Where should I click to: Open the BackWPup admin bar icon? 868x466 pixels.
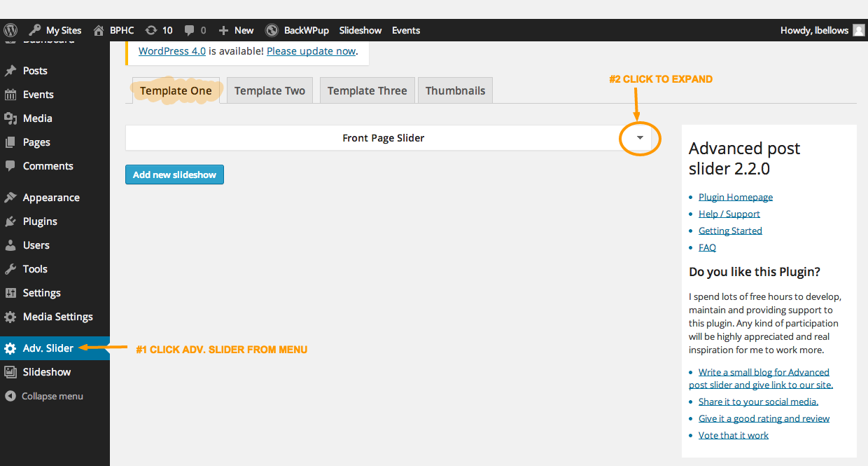coord(272,30)
